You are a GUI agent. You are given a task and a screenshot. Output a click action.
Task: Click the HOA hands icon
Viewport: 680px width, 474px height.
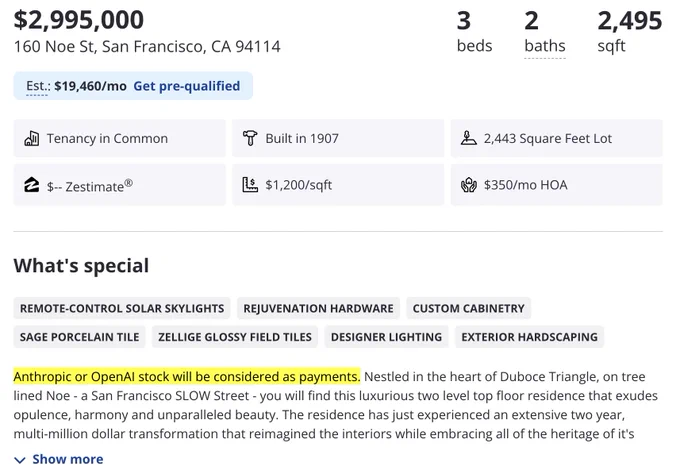pyautogui.click(x=468, y=185)
